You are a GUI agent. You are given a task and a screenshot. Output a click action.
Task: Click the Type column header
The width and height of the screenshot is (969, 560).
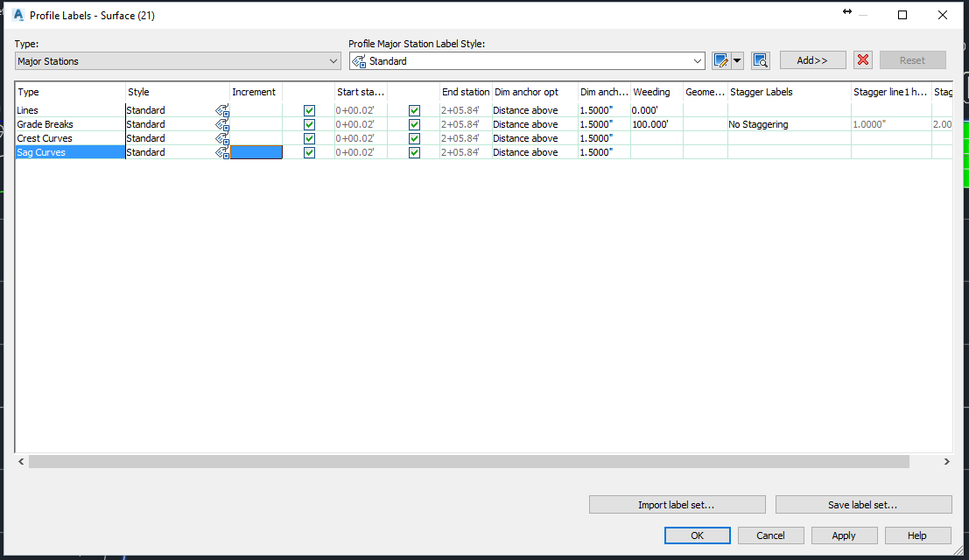pyautogui.click(x=70, y=92)
